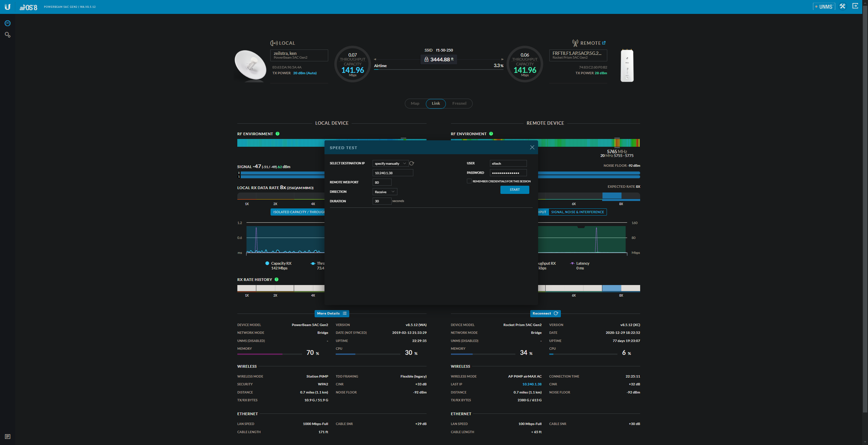The image size is (868, 445).
Task: Click local RF Environment help icon
Action: [x=277, y=134]
